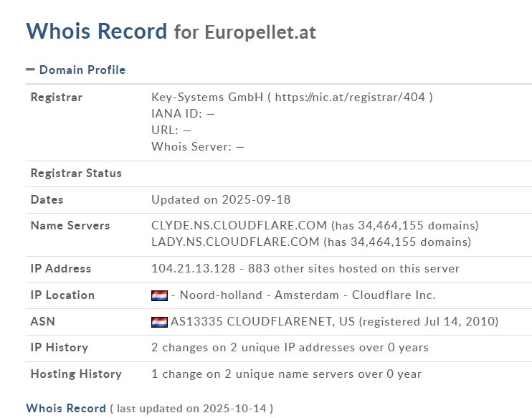Open the Hosting History change details

tap(286, 374)
